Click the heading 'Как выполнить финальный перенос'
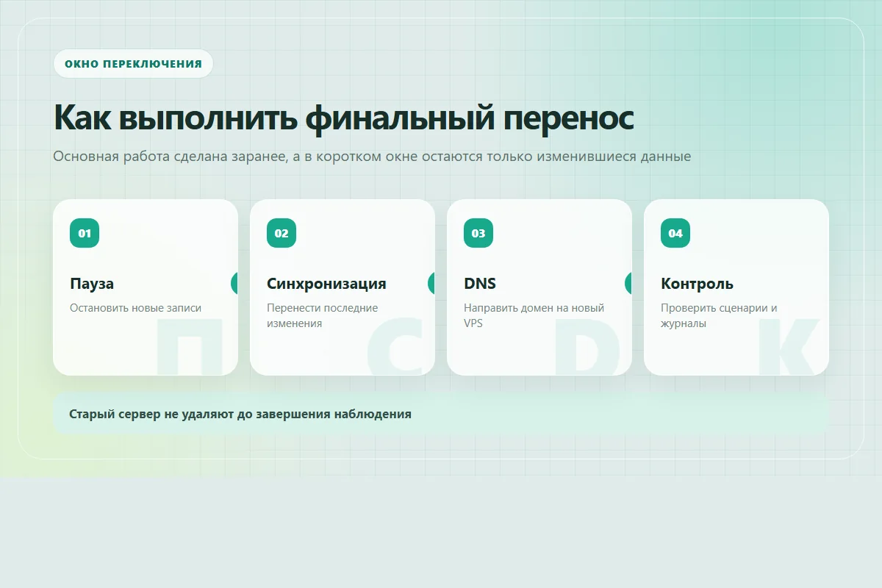 tap(344, 118)
